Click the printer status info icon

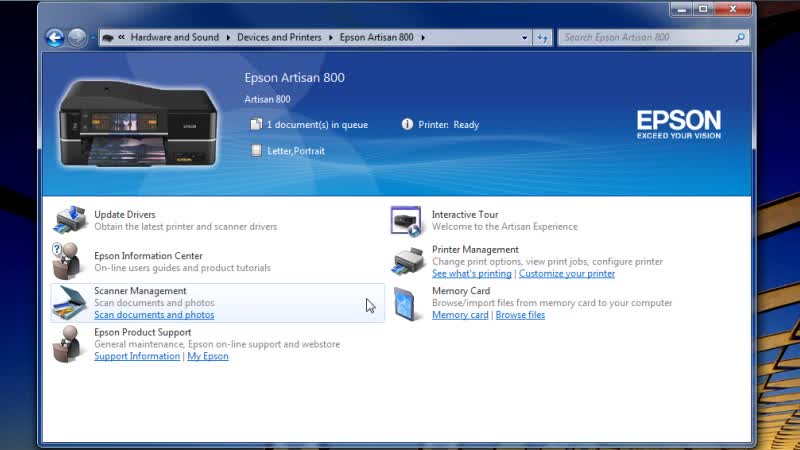point(407,124)
